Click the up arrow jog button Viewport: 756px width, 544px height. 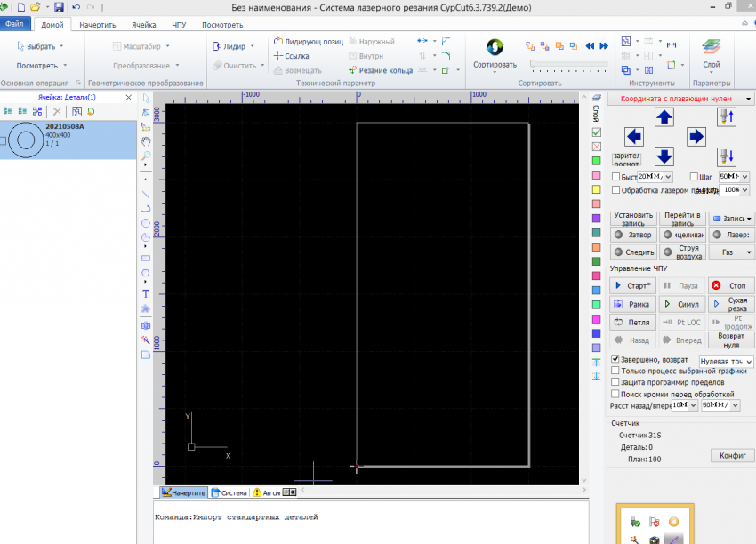coord(664,116)
